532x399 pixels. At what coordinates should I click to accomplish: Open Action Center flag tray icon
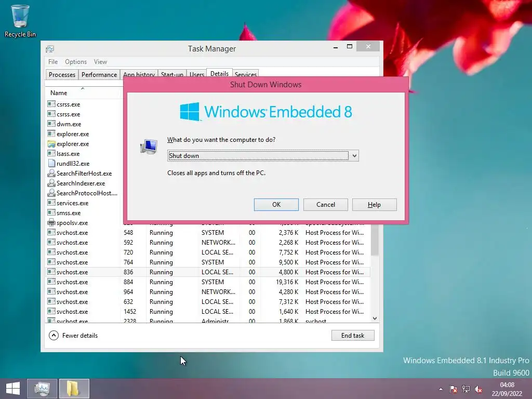click(x=453, y=389)
